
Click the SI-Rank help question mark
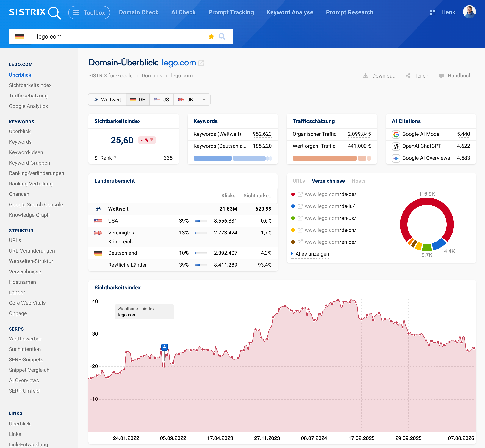click(x=115, y=158)
